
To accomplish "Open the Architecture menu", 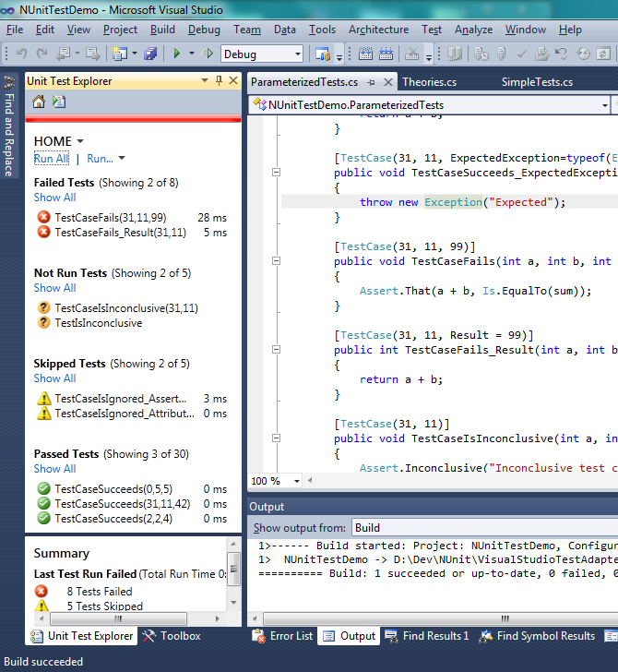I will coord(378,30).
